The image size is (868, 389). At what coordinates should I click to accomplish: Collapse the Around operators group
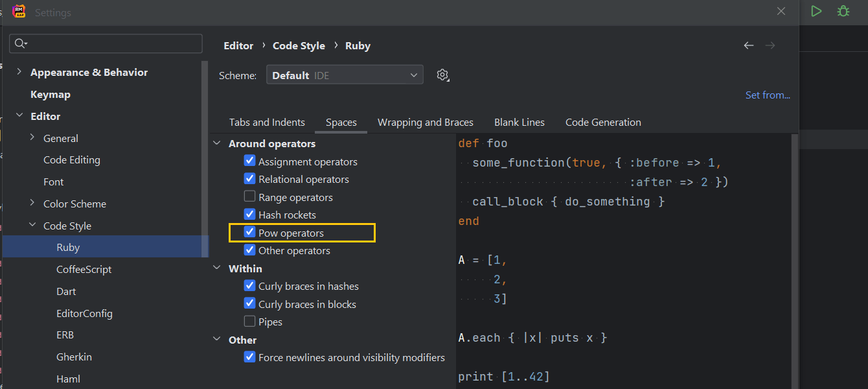(217, 143)
